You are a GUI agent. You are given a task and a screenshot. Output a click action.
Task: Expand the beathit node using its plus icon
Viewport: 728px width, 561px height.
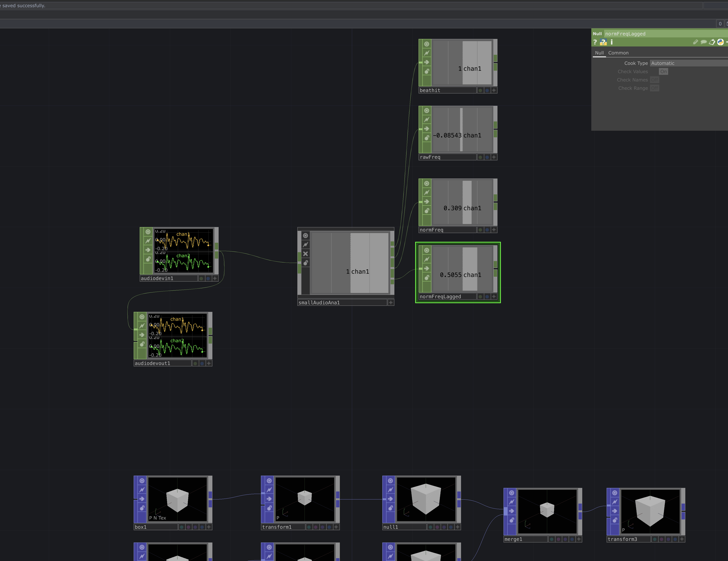pos(494,90)
